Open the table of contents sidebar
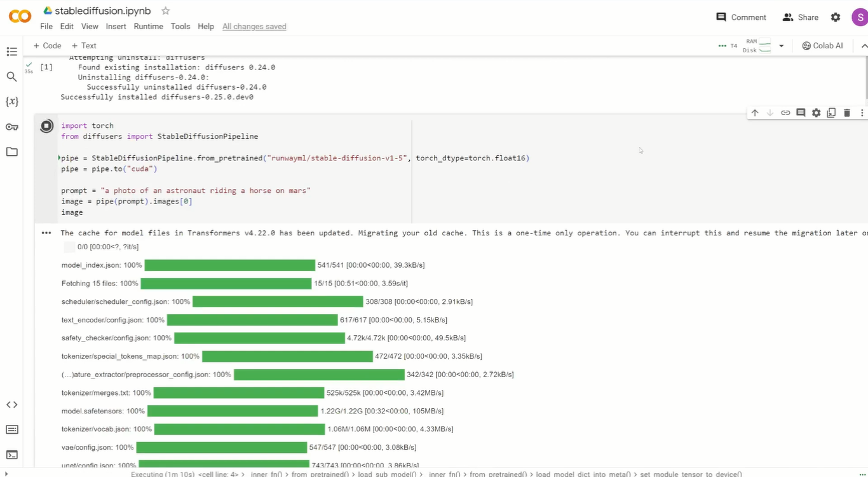The width and height of the screenshot is (868, 477). click(11, 52)
